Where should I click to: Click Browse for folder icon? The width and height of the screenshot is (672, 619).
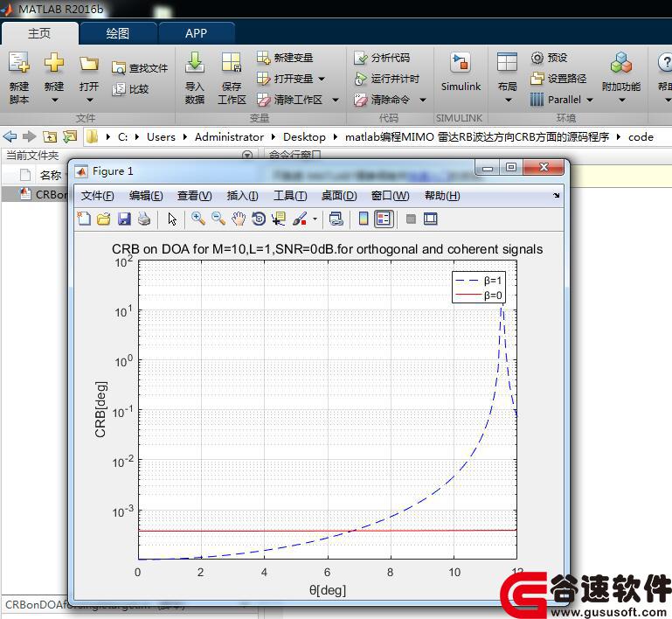click(69, 136)
